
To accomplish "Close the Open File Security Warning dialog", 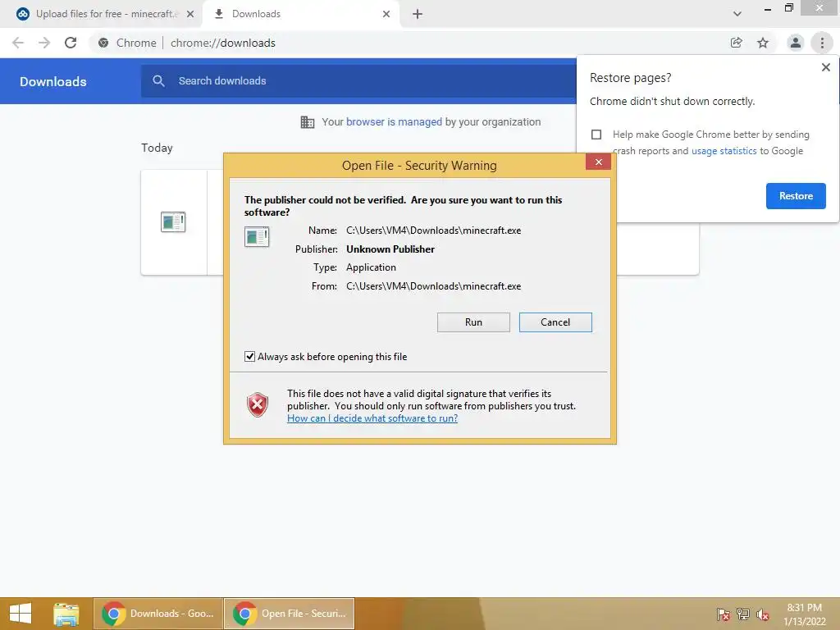I will 598,162.
